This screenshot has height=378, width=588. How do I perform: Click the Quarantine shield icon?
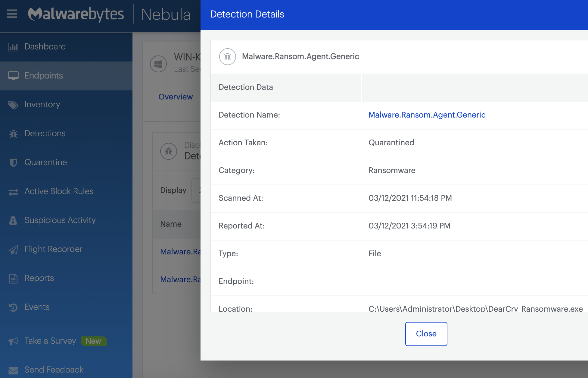13,162
